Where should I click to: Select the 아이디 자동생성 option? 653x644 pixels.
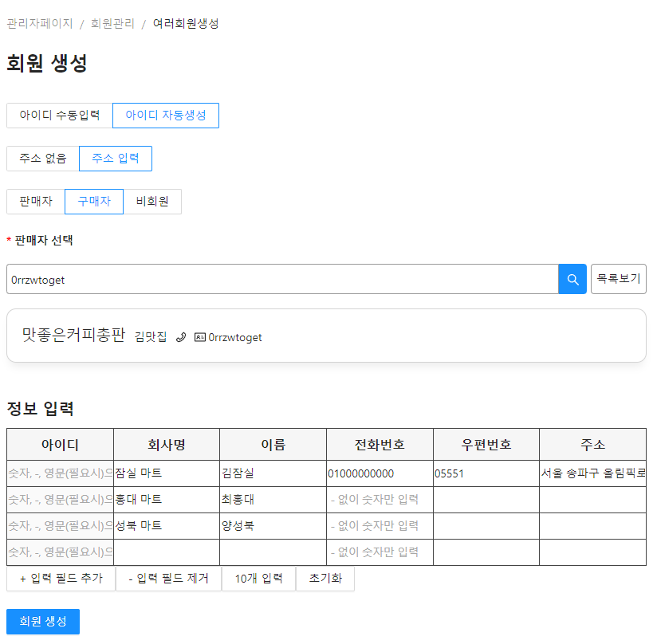tap(165, 116)
